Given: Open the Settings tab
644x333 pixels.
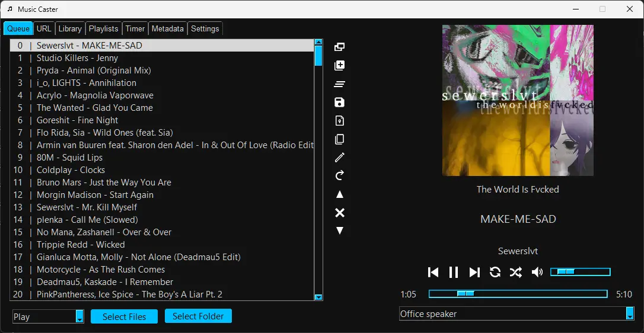Looking at the screenshot, I should pyautogui.click(x=205, y=29).
